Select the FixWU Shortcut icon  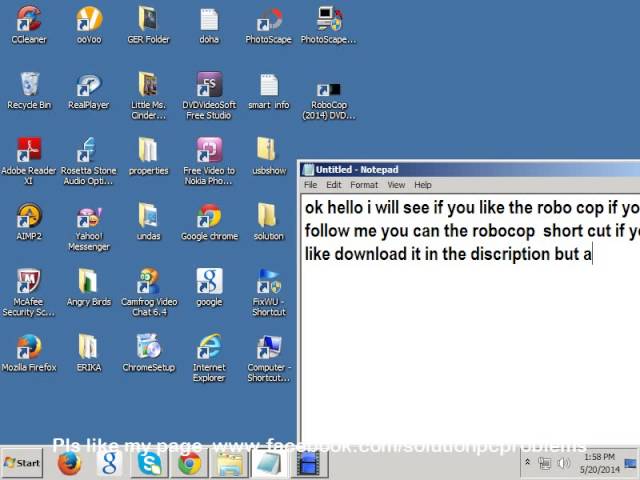pyautogui.click(x=268, y=292)
